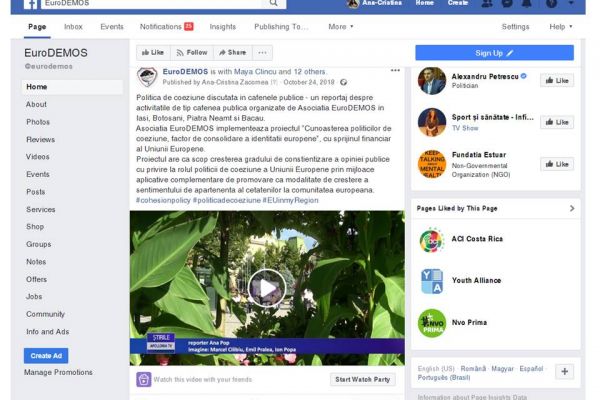Click the #EUinmyRegion hashtag
This screenshot has height=400, width=600.
290,200
